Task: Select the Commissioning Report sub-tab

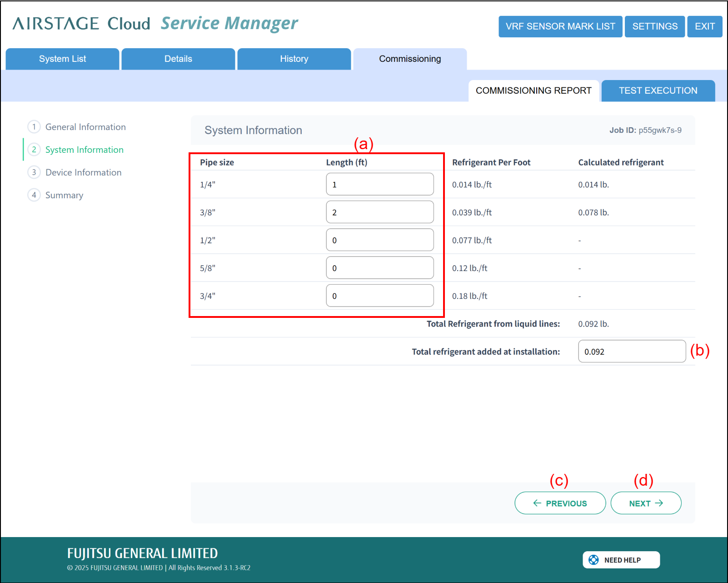Action: click(534, 91)
